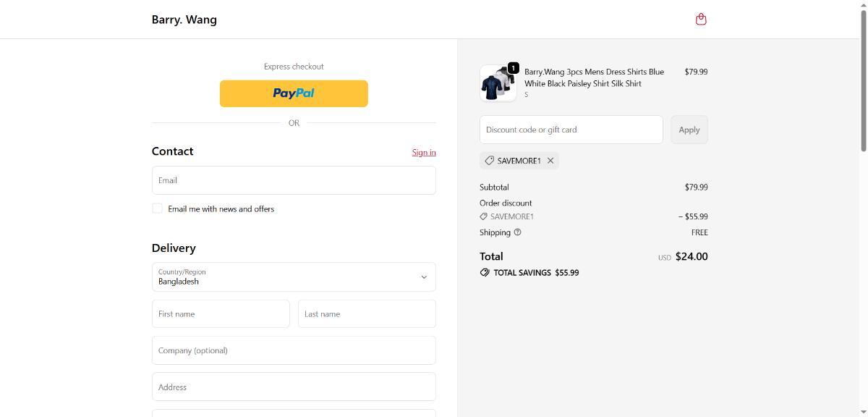Focus the Email input field

coord(294,180)
